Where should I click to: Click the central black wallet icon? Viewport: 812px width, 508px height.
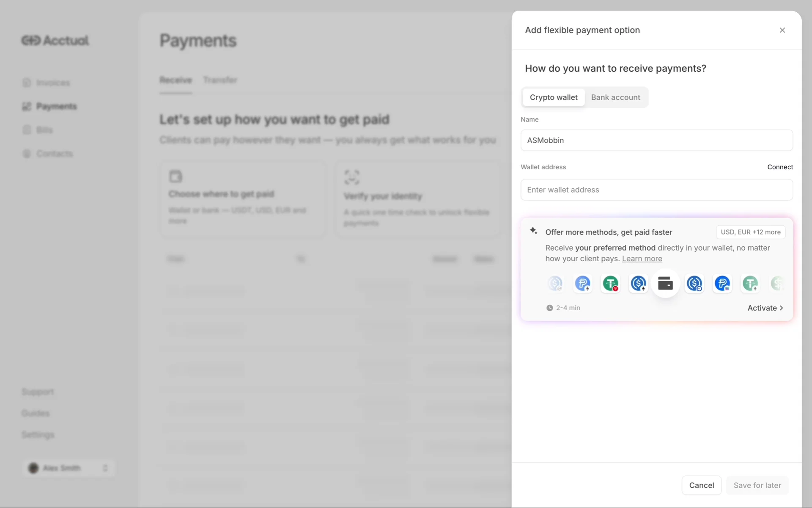click(x=665, y=283)
